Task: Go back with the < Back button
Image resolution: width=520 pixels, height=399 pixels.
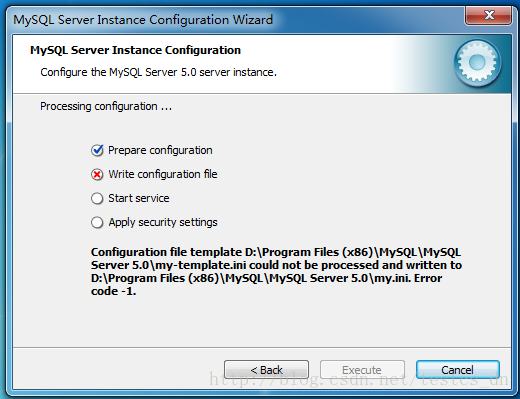Action: [266, 370]
